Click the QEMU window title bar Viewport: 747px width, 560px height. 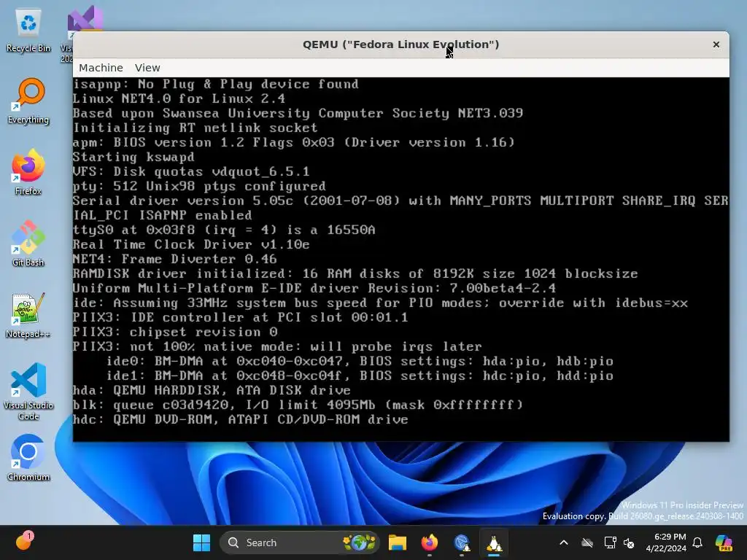(x=400, y=44)
